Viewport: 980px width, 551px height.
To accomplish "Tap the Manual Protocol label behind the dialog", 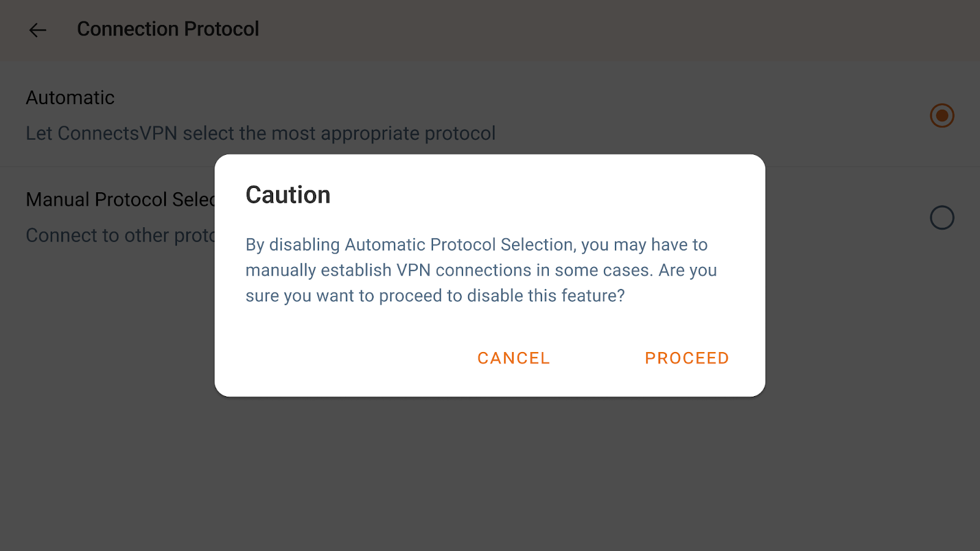I will (x=120, y=200).
